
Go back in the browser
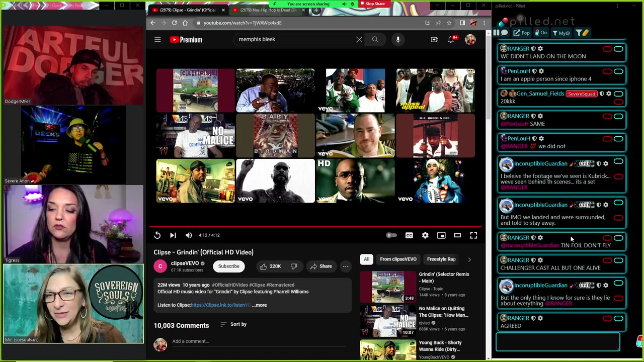(153, 23)
